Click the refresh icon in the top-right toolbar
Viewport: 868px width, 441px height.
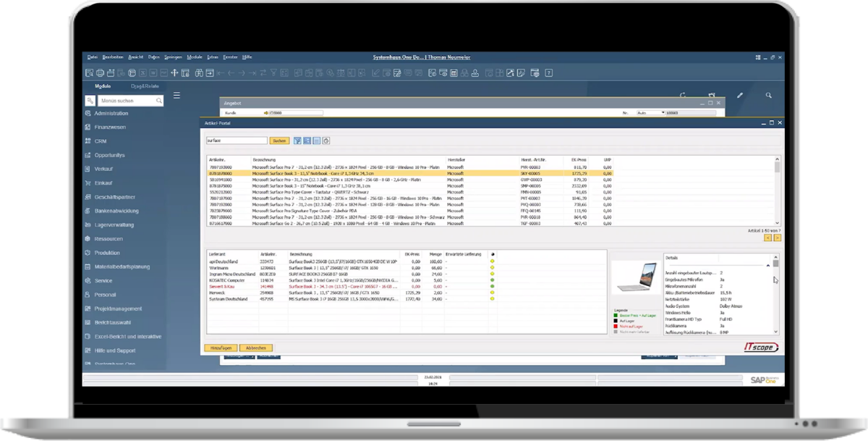[x=682, y=95]
